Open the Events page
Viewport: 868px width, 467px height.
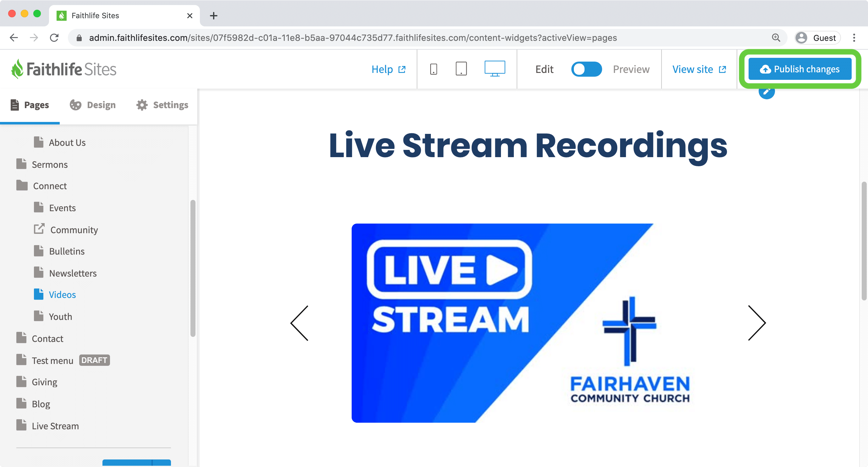click(62, 208)
